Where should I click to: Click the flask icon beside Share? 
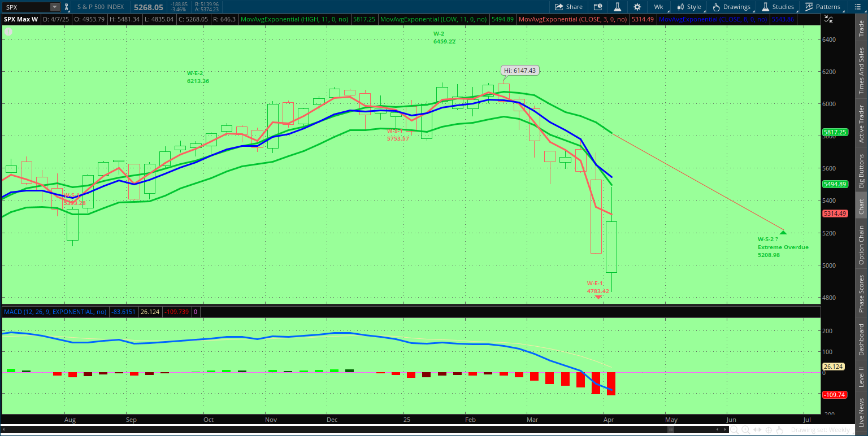point(618,7)
